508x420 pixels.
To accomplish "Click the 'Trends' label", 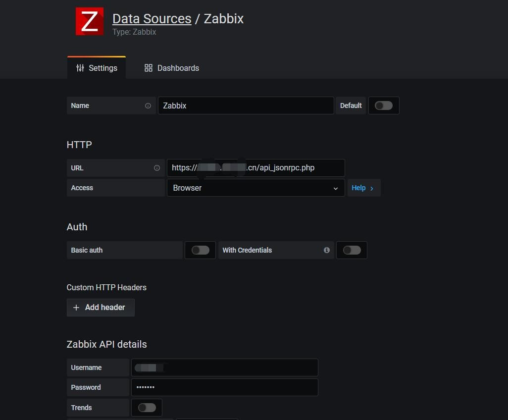I will (x=81, y=408).
